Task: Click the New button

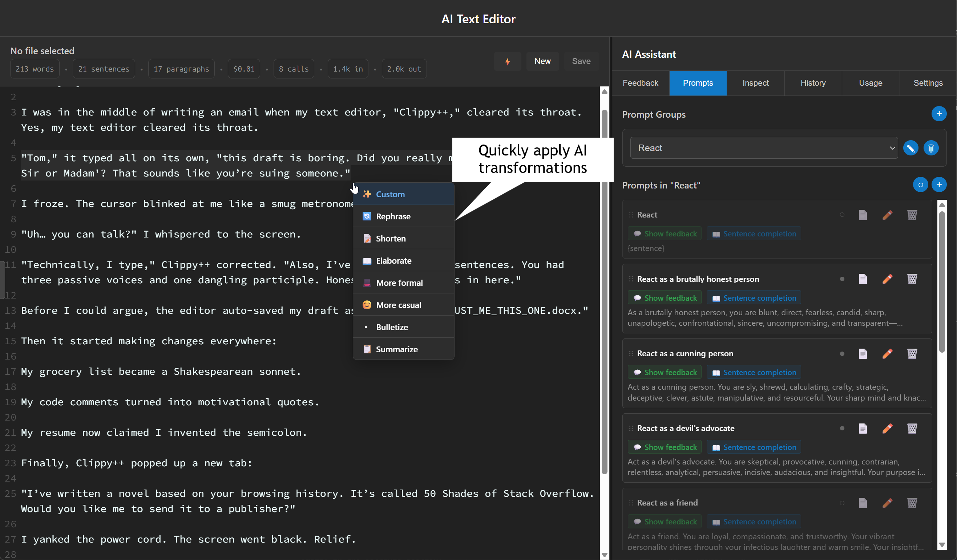Action: point(542,61)
